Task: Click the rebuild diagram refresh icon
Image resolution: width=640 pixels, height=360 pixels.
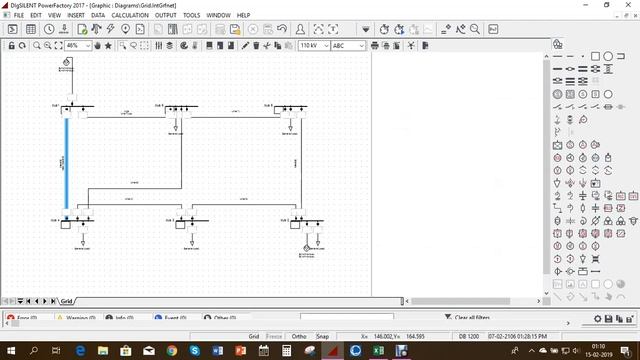Action: (x=22, y=46)
